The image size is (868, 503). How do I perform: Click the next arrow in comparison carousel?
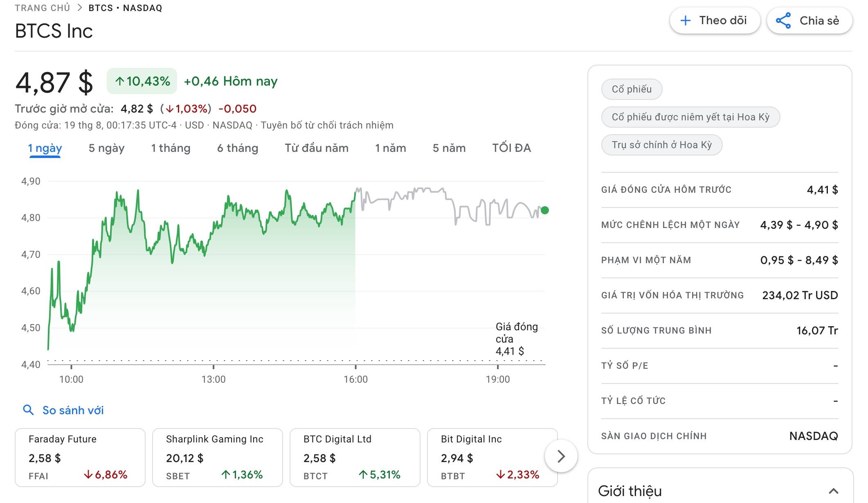[561, 456]
